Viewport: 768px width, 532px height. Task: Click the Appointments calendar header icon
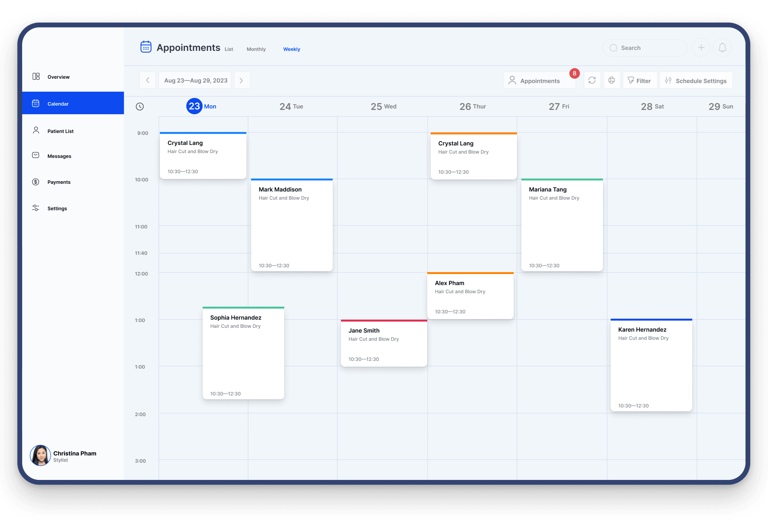[x=146, y=47]
